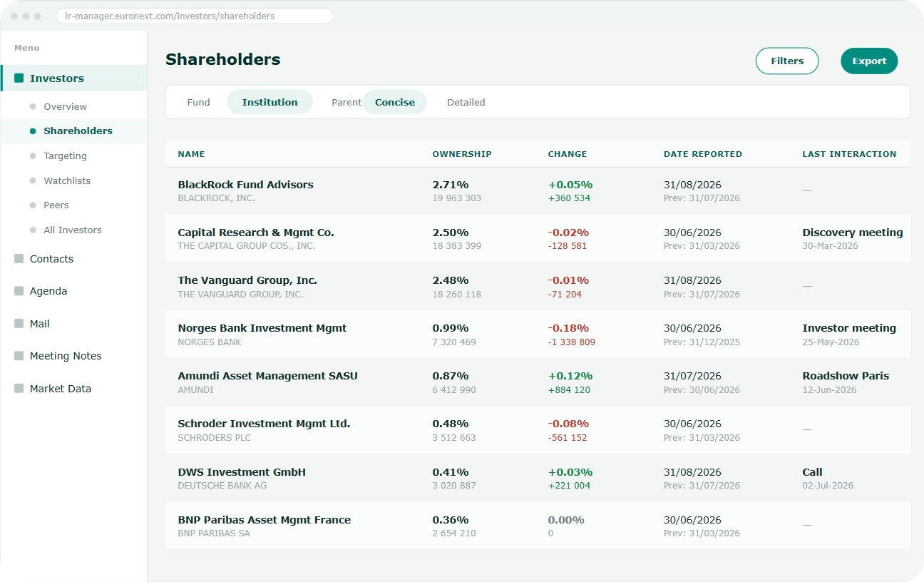Switch to the Institution tab
Image resolution: width=924 pixels, height=582 pixels.
270,102
